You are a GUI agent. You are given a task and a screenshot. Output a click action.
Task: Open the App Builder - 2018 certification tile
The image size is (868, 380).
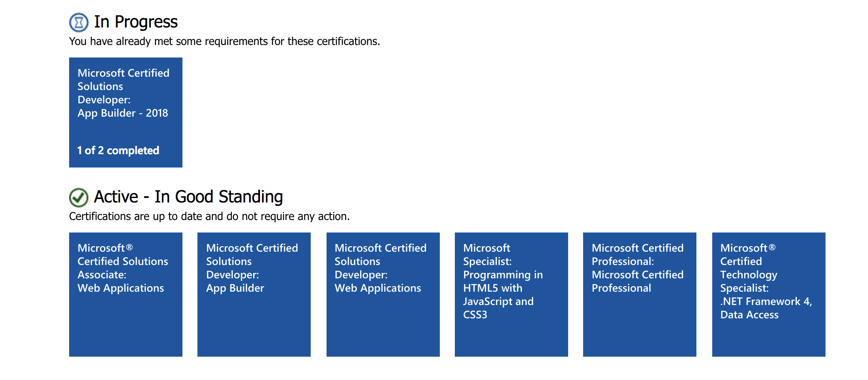(126, 112)
